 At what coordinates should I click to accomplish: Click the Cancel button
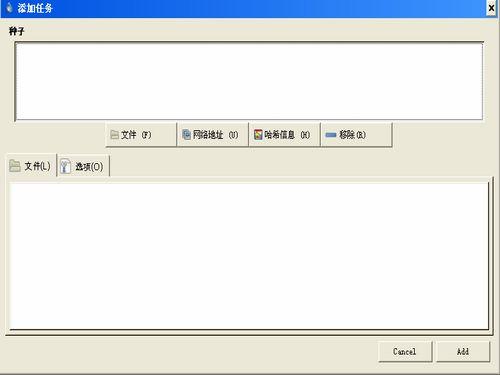pos(405,352)
